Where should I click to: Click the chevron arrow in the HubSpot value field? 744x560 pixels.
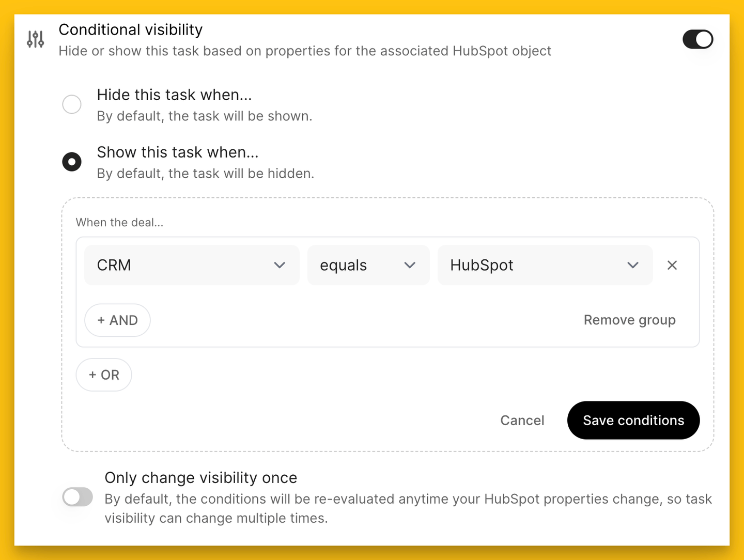[633, 265]
